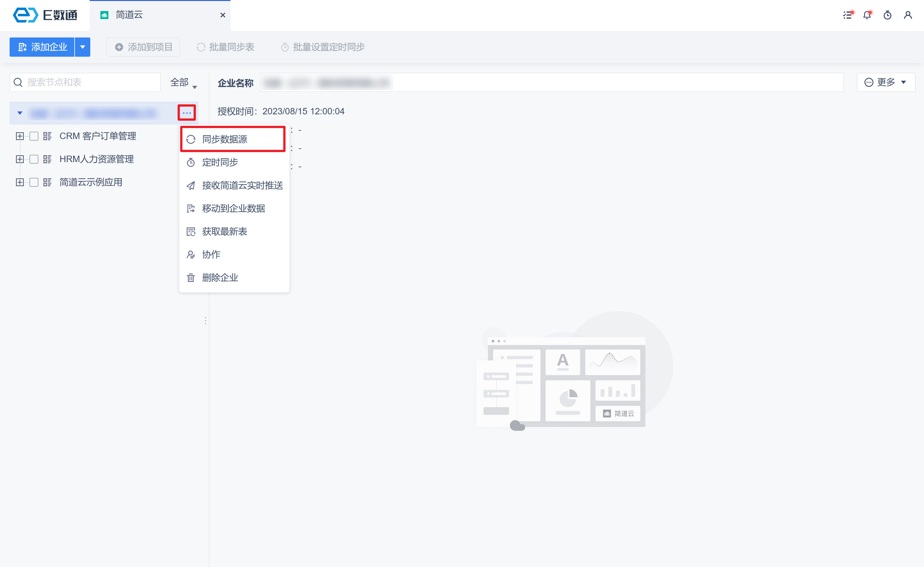This screenshot has height=567, width=924.
Task: Click the timer icon in top bar
Action: pyautogui.click(x=888, y=15)
